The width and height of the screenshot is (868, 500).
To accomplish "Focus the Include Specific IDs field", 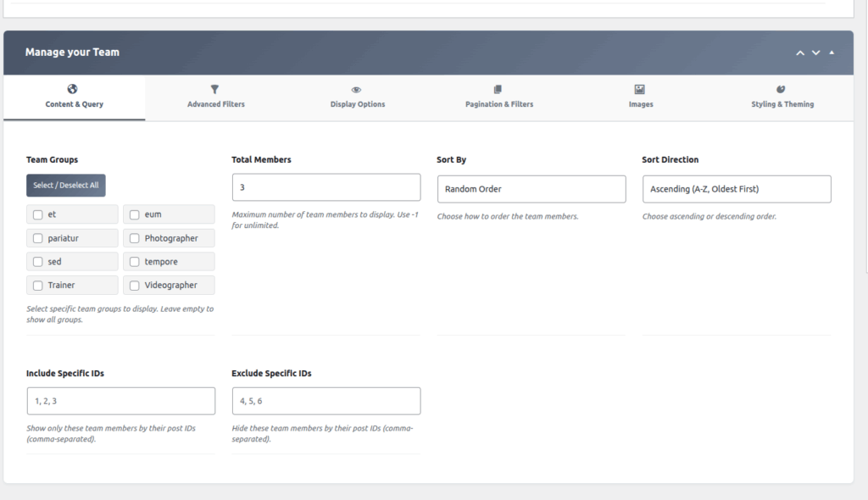I will point(120,401).
